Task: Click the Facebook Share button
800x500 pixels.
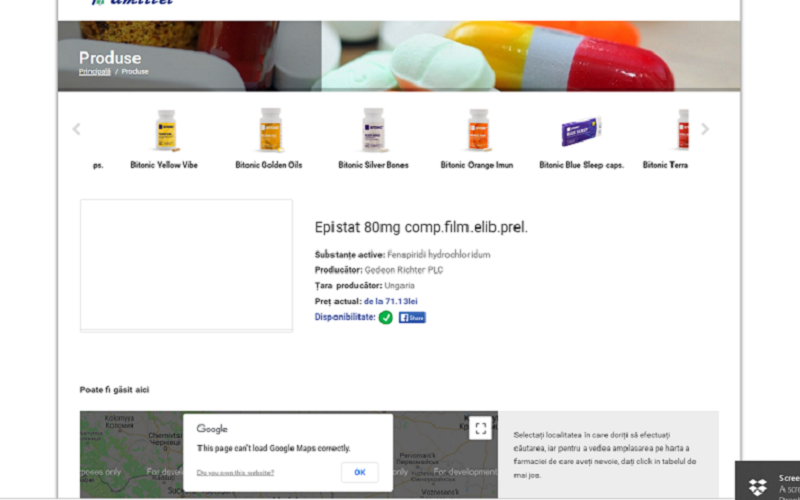Action: pyautogui.click(x=412, y=317)
